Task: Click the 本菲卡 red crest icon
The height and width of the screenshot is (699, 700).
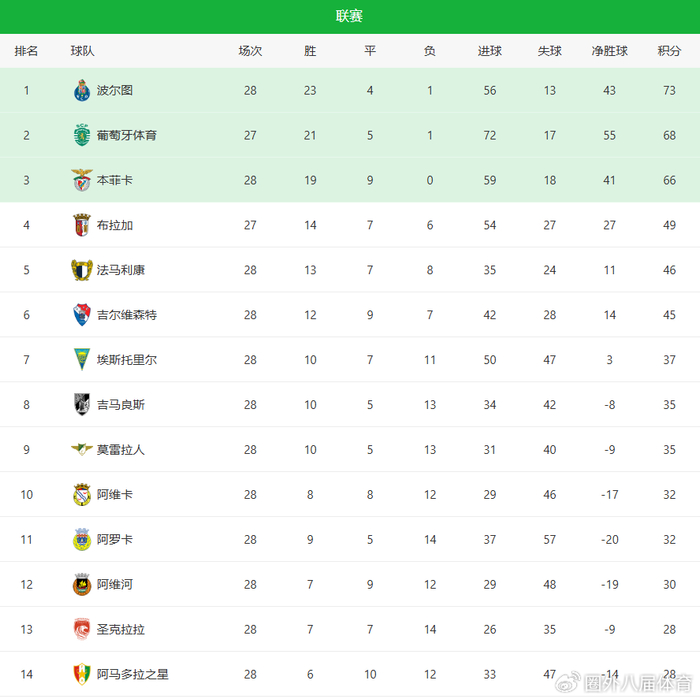Action: (82, 180)
